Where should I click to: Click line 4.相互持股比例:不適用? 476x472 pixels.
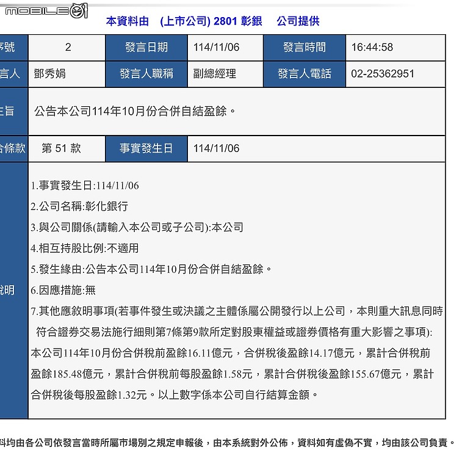click(84, 249)
